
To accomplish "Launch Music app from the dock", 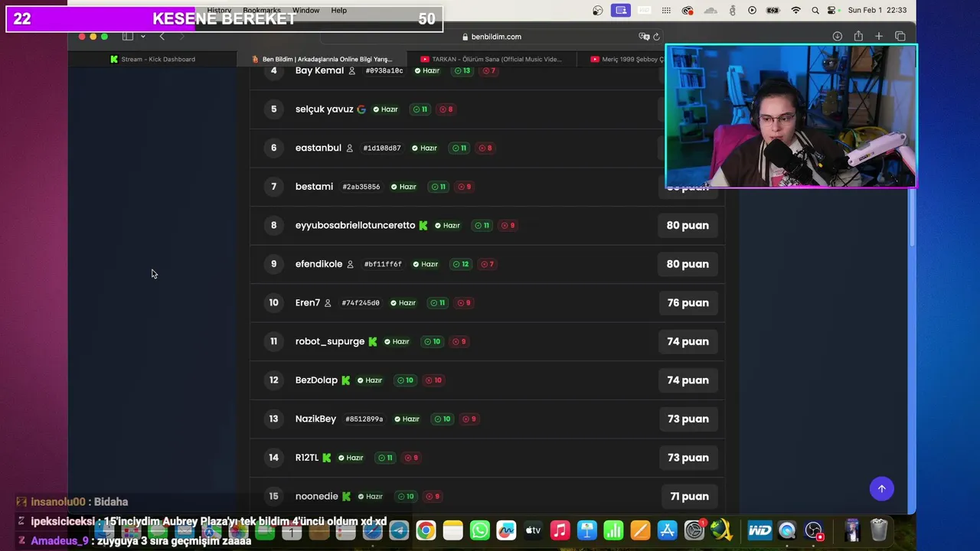I will pos(560,530).
